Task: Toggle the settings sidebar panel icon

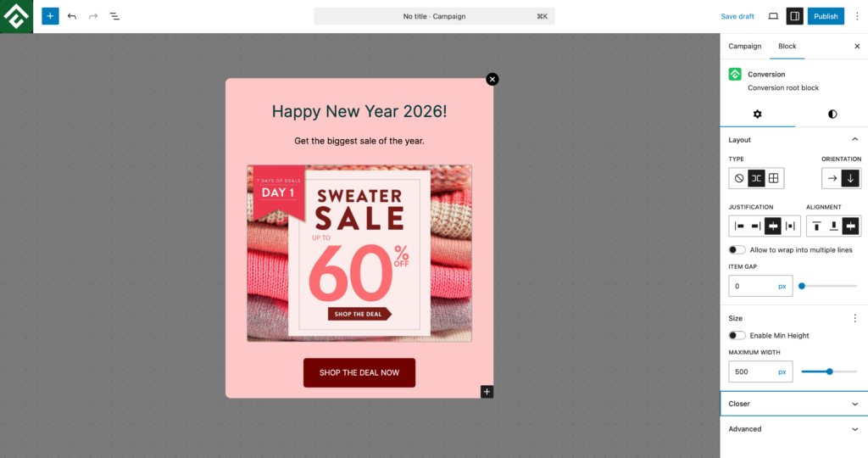Action: tap(794, 16)
